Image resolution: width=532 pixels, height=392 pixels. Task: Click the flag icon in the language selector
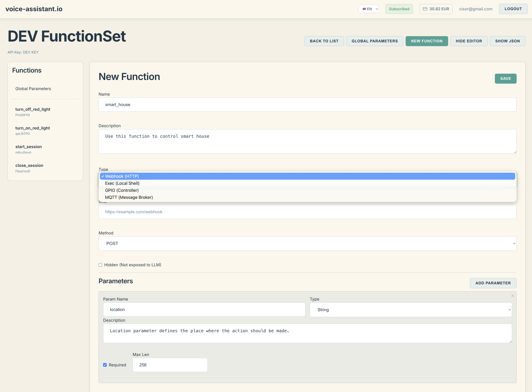pos(364,9)
